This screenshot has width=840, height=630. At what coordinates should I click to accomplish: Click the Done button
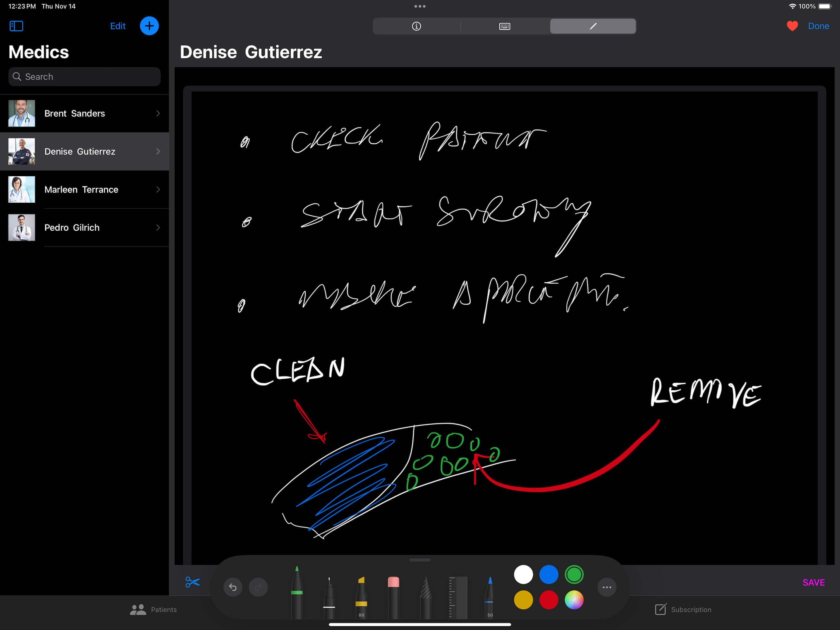(818, 26)
